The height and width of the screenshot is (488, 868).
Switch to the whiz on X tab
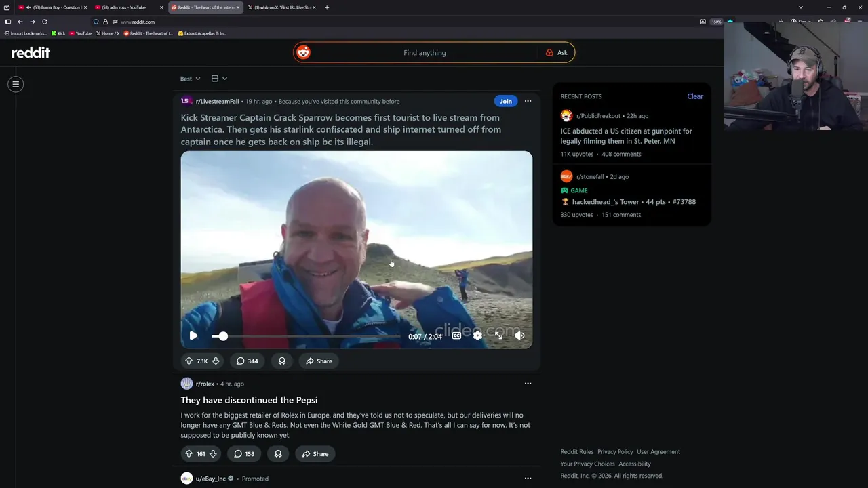point(281,7)
